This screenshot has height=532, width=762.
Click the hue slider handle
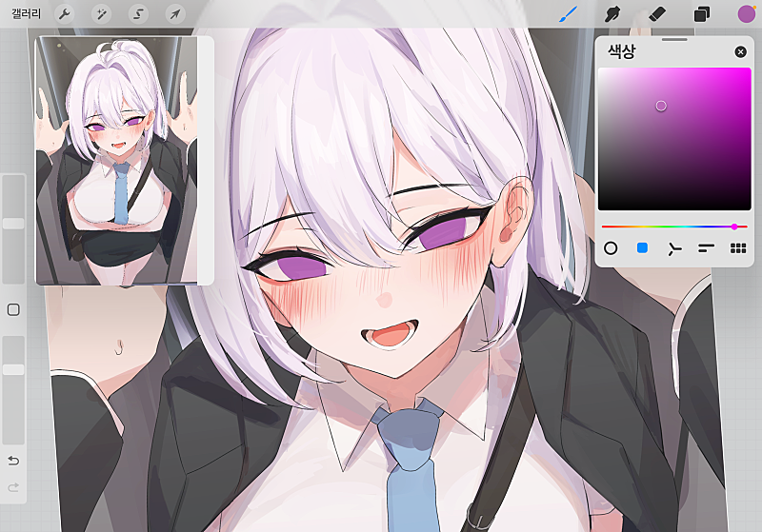coord(734,227)
